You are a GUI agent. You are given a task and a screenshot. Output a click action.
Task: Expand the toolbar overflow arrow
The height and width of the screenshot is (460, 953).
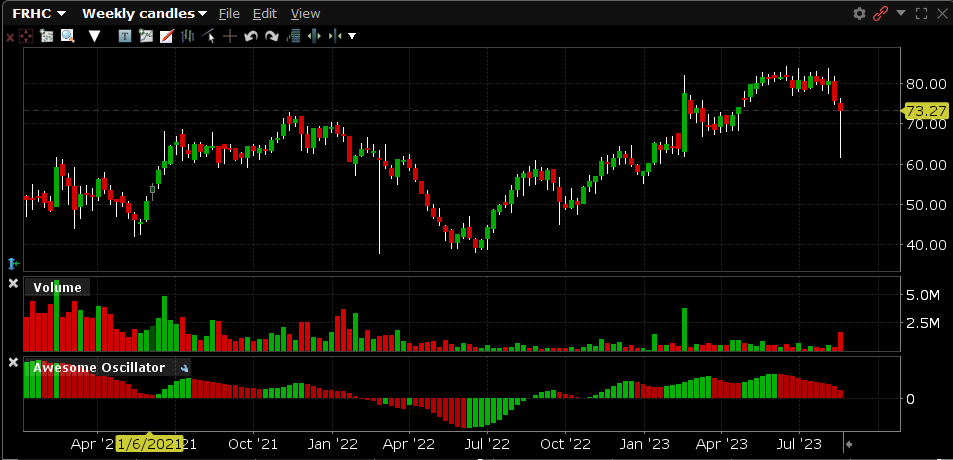352,36
